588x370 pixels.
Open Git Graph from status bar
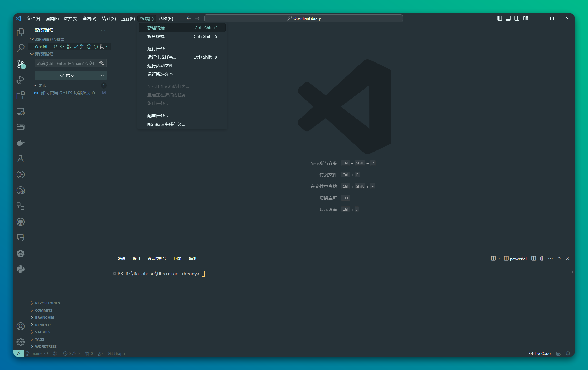coord(116,353)
